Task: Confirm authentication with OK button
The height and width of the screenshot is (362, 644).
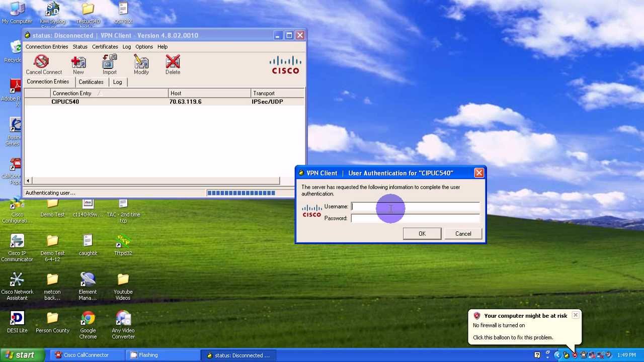Action: tap(422, 234)
